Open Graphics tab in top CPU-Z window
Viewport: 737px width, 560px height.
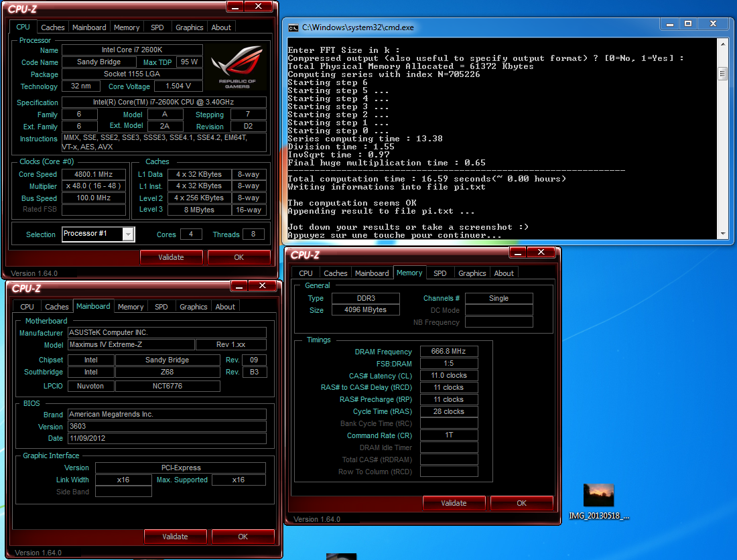click(190, 27)
